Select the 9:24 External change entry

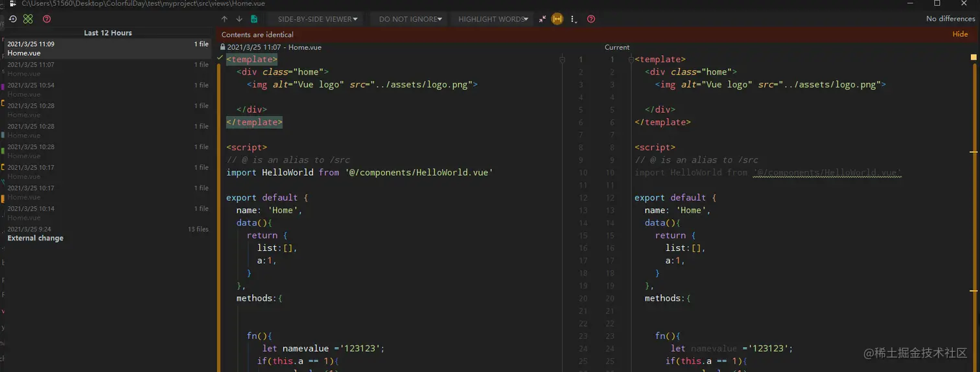point(107,233)
